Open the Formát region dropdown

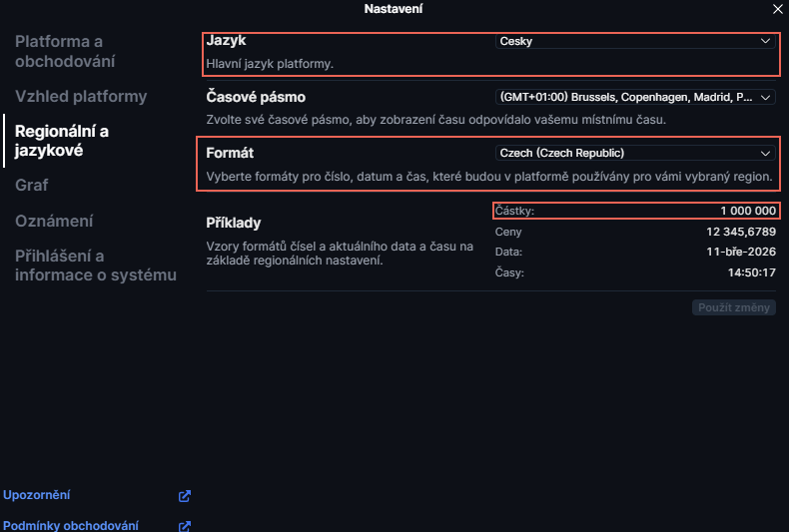[635, 154]
